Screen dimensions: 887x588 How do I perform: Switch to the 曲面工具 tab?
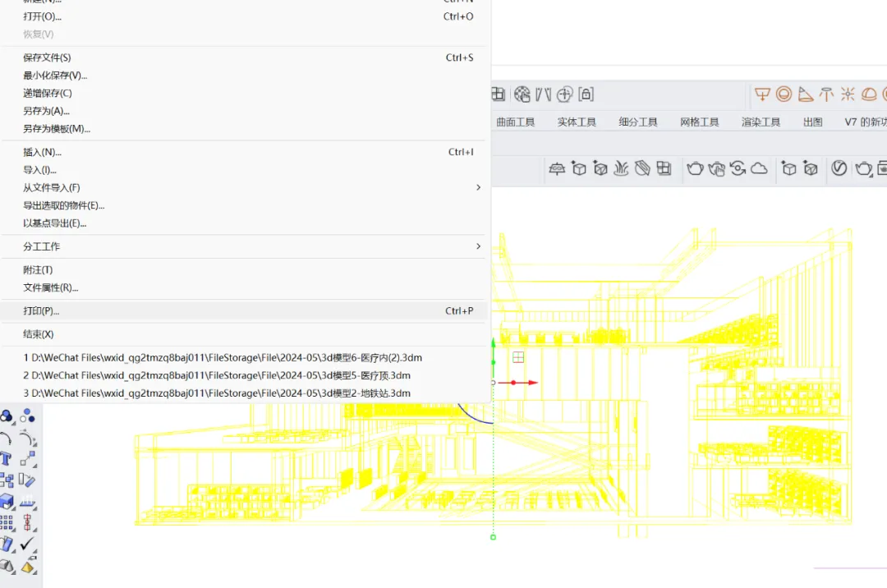515,122
